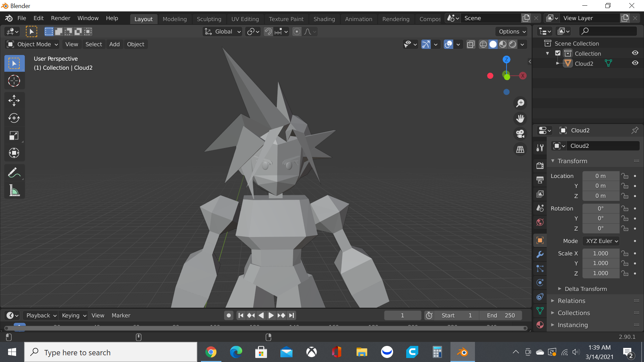Switch perspective/orthographic grid icon

[520, 149]
